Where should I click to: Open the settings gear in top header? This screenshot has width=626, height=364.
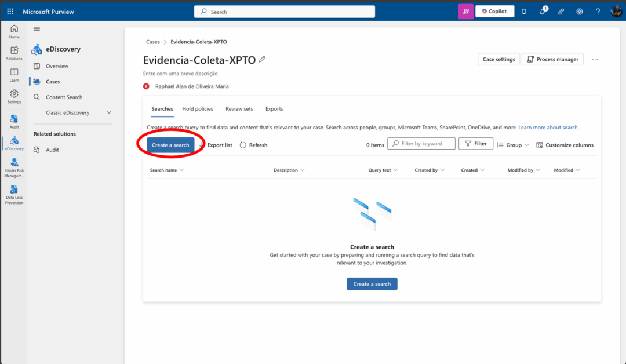[x=579, y=12]
